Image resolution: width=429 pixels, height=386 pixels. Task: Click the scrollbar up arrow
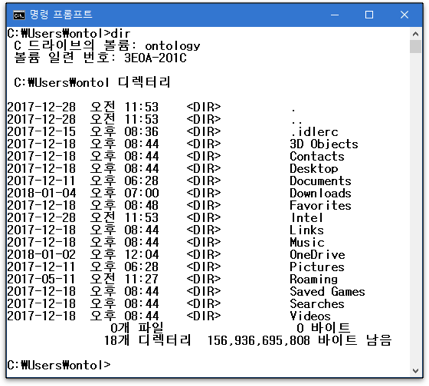[415, 34]
